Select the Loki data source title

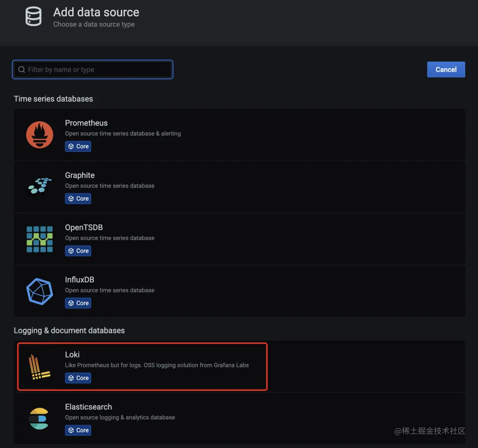click(x=72, y=355)
